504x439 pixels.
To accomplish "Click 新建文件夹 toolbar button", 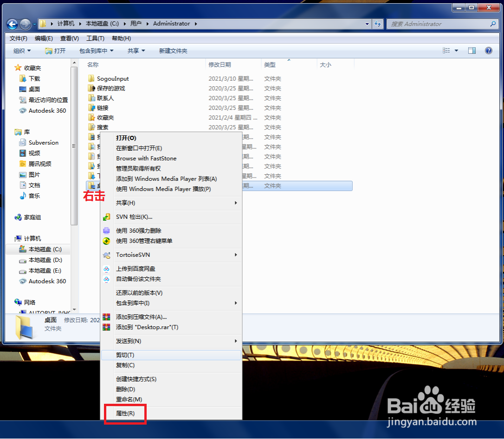I will click(x=173, y=51).
